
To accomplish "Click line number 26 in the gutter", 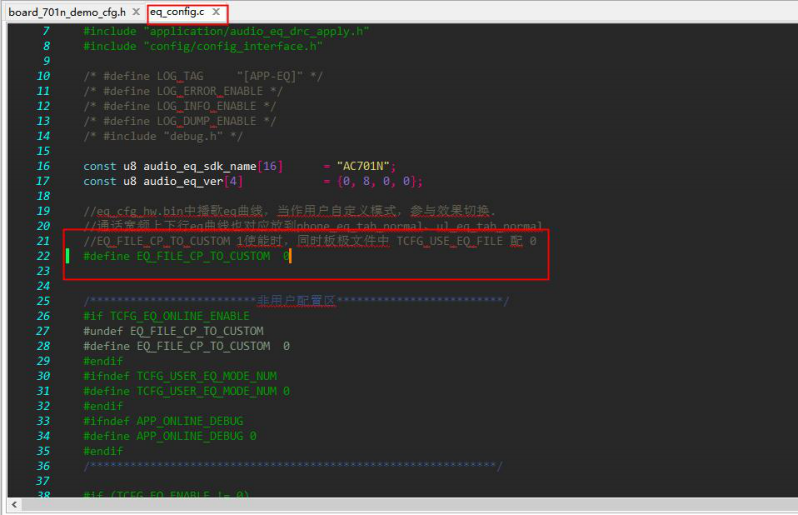I will point(43,316).
